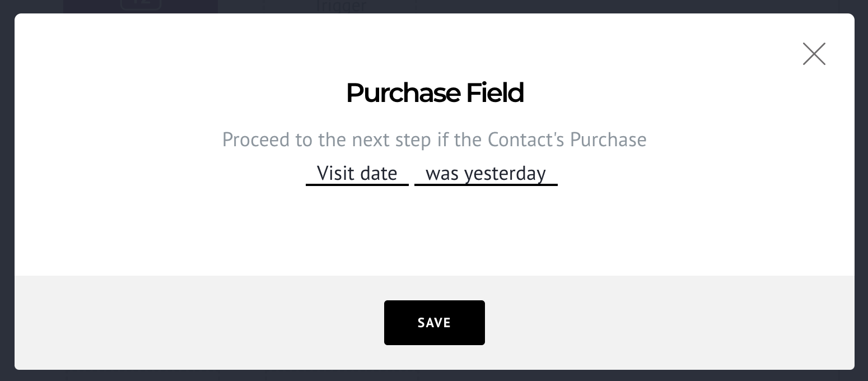Select the underlined was yesterday selector
Viewport: 868px width, 381px height.
point(486,174)
